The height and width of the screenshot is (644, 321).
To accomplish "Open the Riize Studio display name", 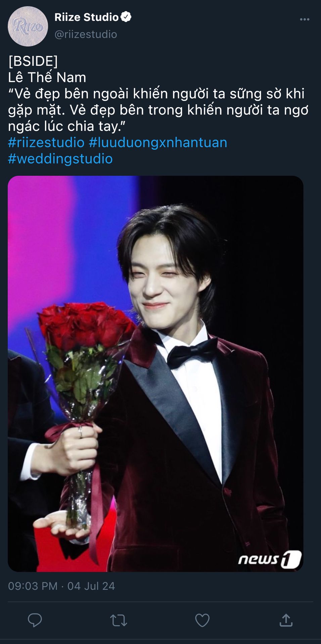I will click(87, 17).
